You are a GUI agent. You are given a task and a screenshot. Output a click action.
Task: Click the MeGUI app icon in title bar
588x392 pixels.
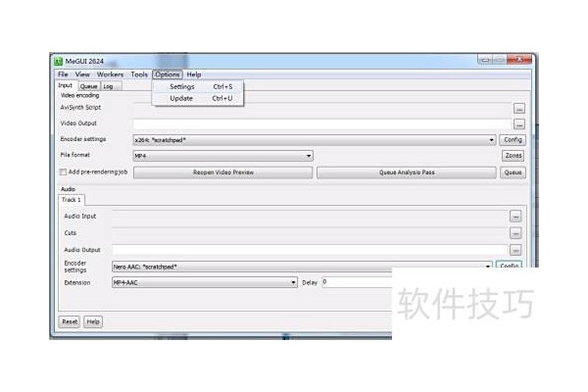coord(58,61)
